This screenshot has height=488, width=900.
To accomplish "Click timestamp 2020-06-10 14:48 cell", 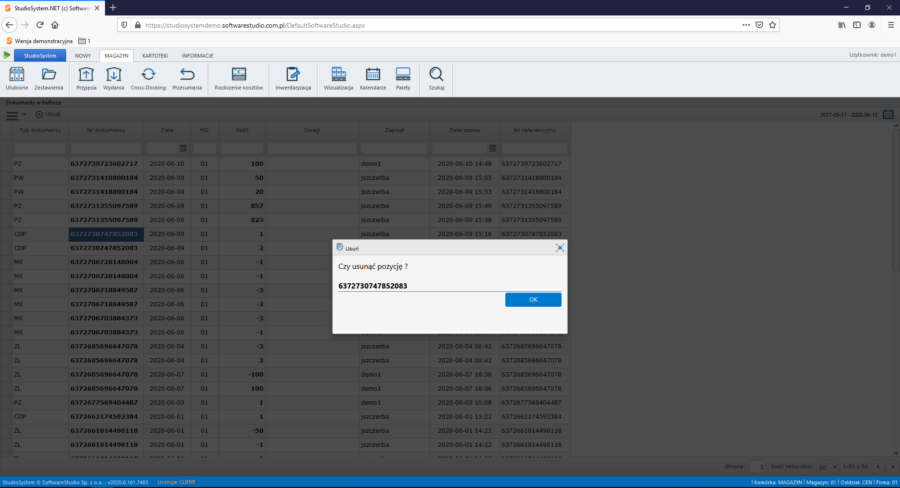I will coord(464,164).
